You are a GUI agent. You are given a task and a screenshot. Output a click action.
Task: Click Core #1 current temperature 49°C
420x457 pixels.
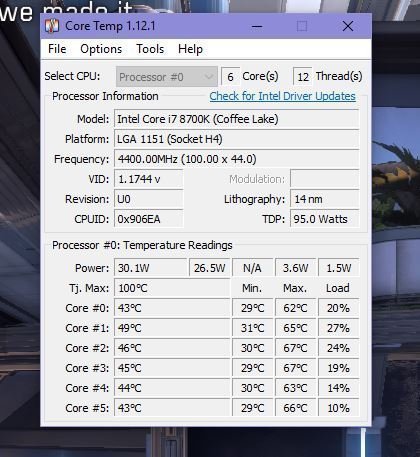[172, 328]
